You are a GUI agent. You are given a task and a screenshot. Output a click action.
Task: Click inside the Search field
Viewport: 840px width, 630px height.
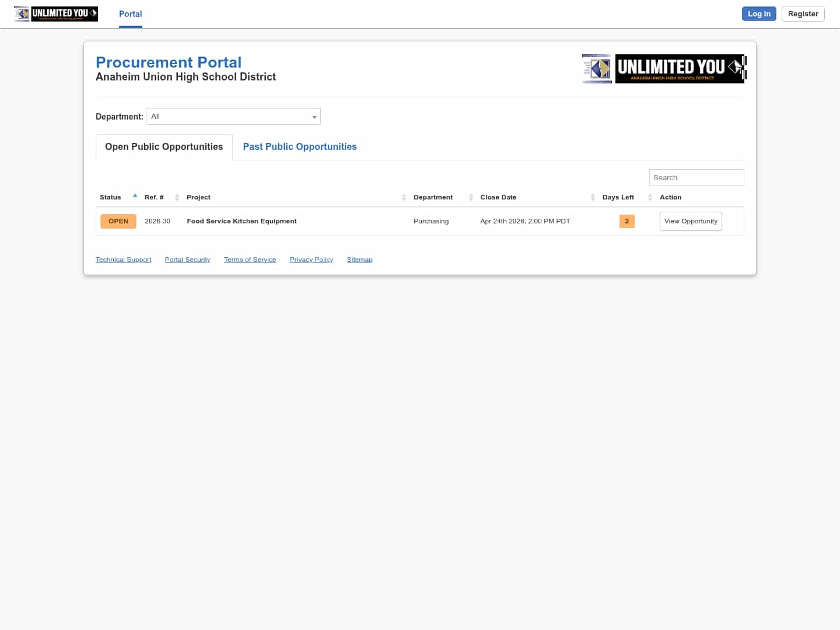pos(696,177)
